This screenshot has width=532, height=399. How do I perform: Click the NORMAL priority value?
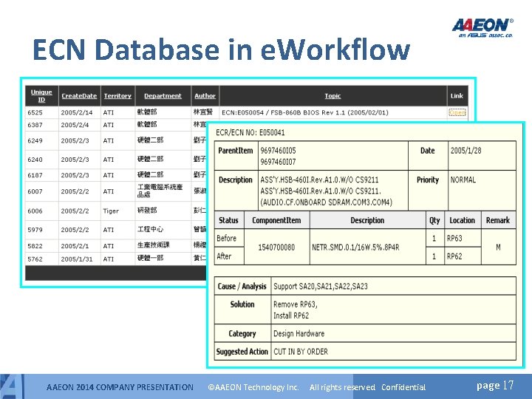463,180
